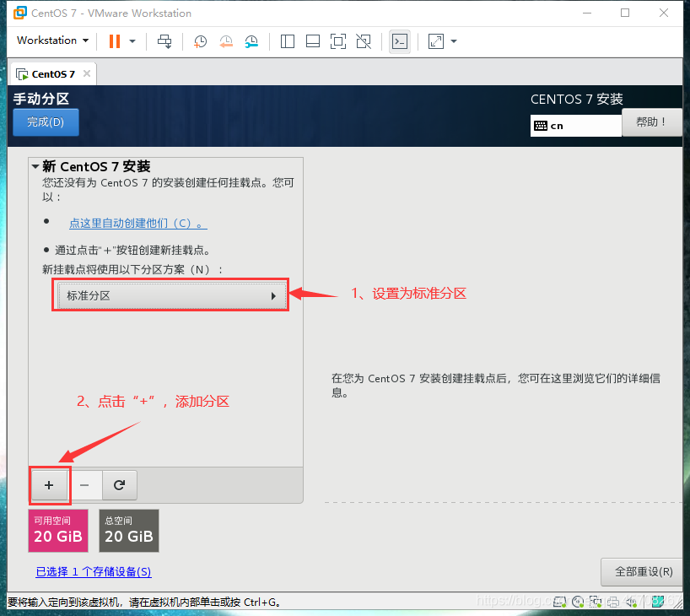Maximize the VMware Workstation window

point(625,14)
